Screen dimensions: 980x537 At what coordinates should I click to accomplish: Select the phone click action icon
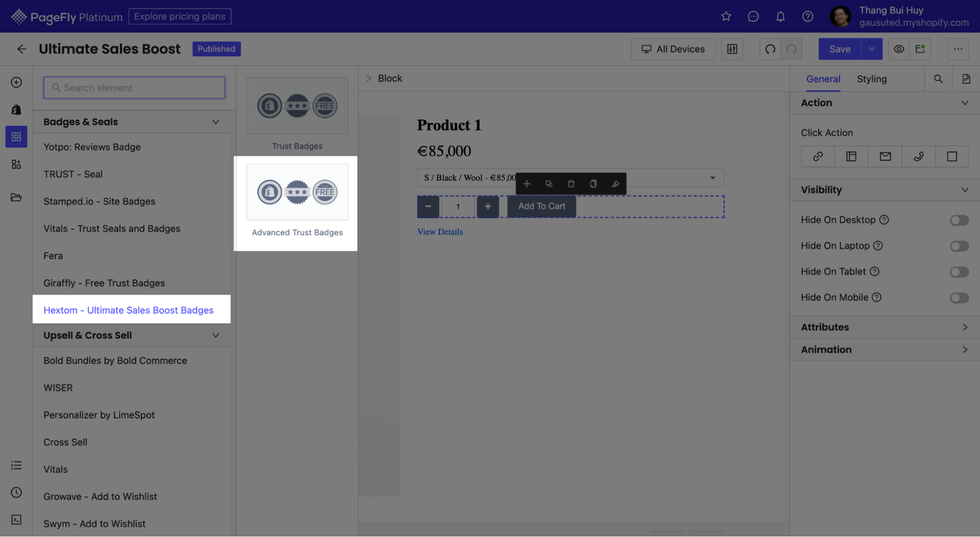coord(918,156)
